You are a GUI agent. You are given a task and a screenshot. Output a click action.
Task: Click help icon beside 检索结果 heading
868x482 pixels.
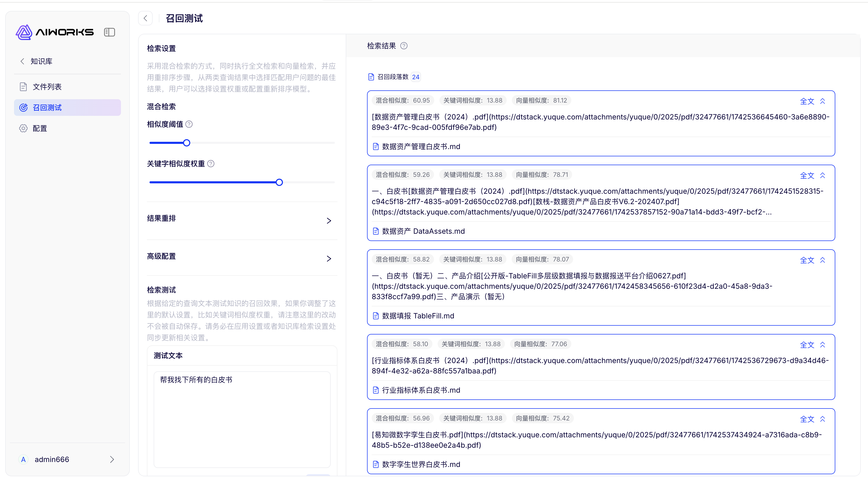tap(404, 46)
